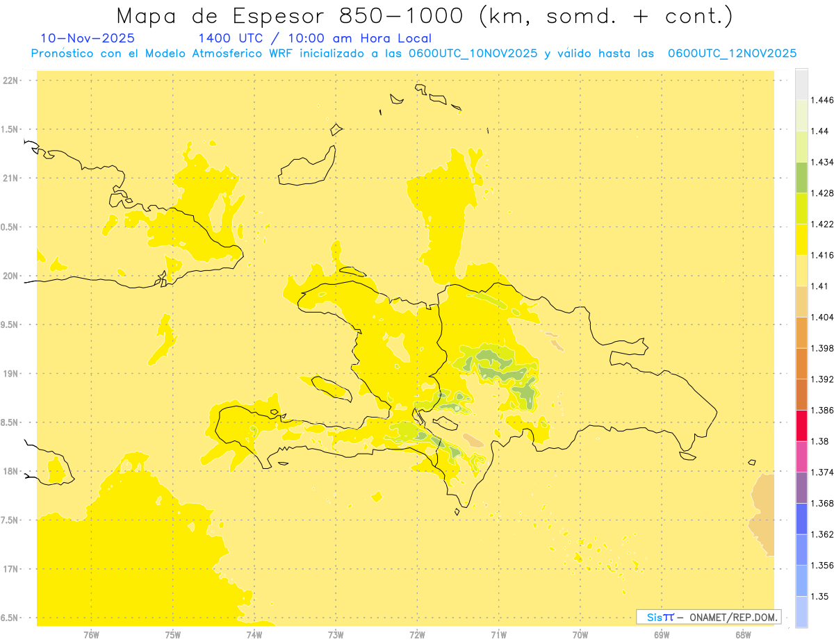The width and height of the screenshot is (834, 644).
Task: Click the legend value '1.368'
Action: tap(822, 504)
